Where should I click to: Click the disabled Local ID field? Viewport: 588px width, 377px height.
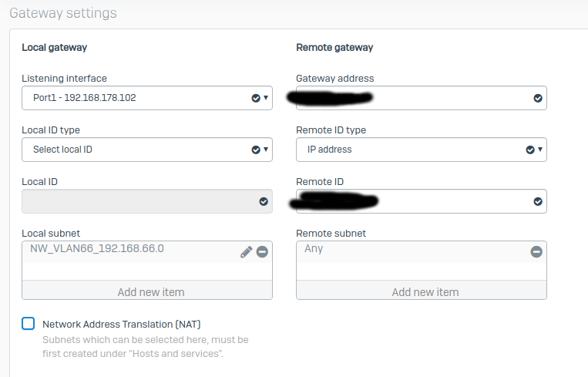(147, 201)
